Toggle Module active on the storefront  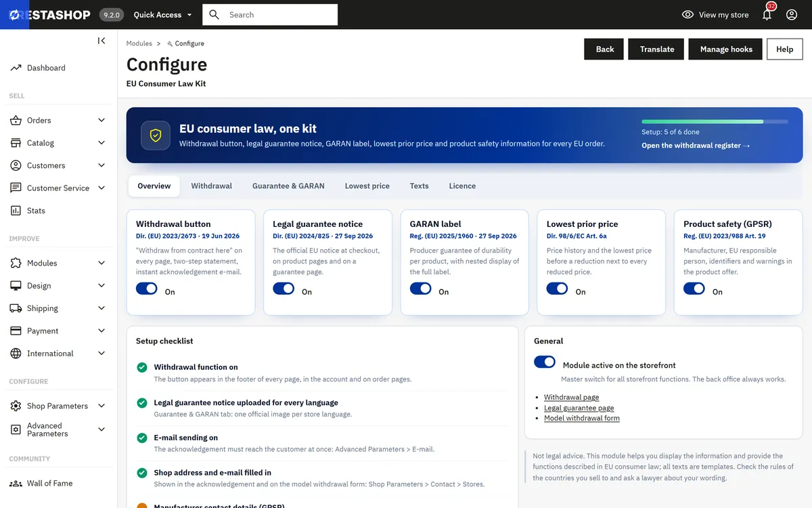[x=545, y=362]
